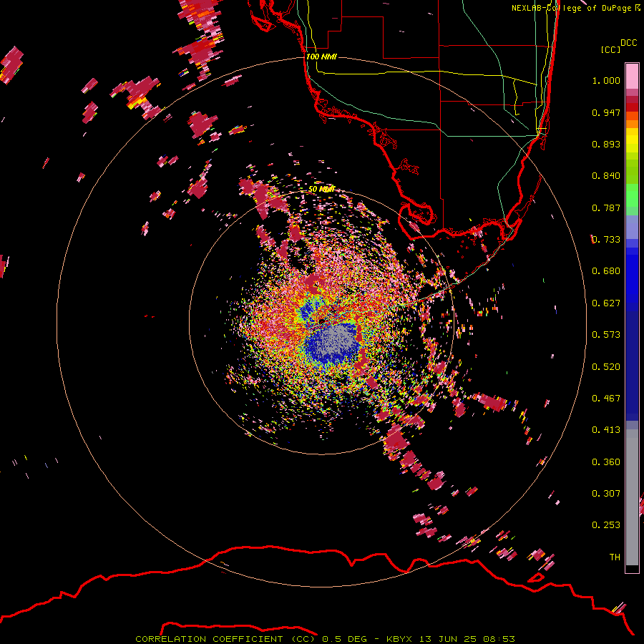
Task: Click the 0.947 scale label
Action: (x=606, y=112)
